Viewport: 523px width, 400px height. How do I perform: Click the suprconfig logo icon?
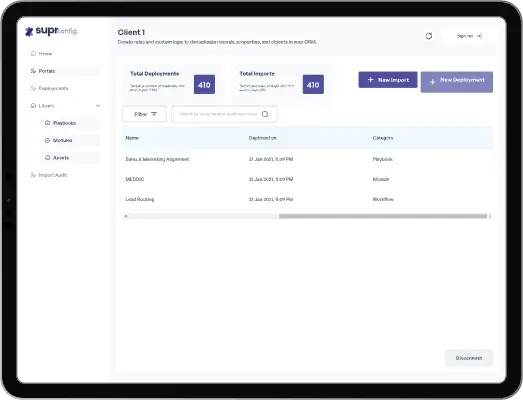(x=29, y=32)
